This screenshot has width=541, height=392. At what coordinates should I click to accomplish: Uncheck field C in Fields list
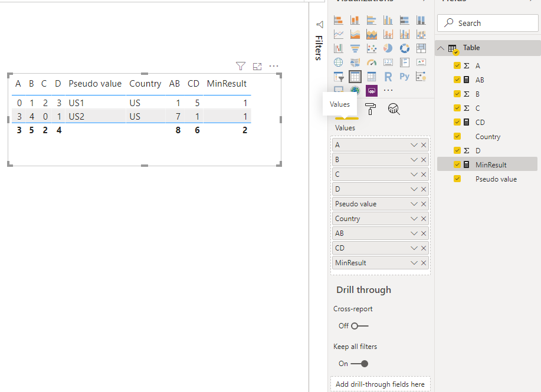tap(457, 108)
